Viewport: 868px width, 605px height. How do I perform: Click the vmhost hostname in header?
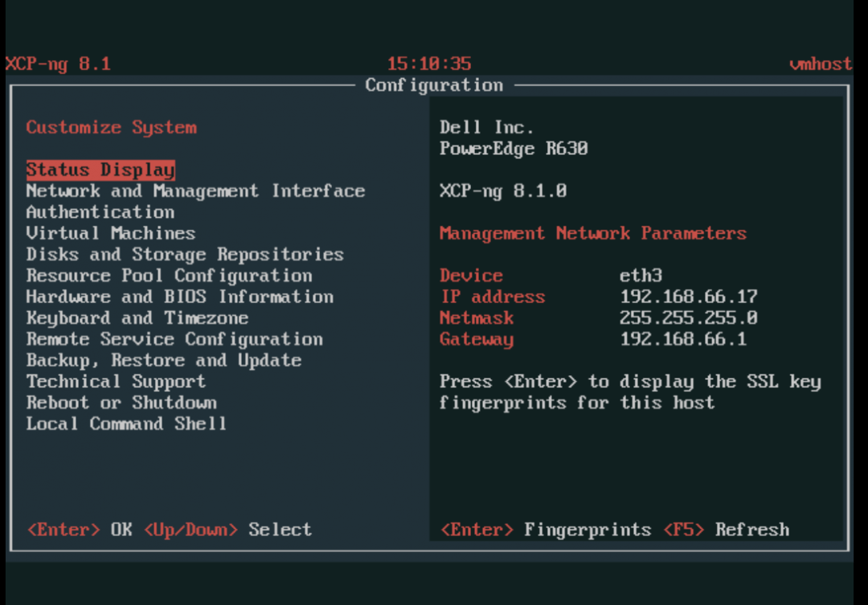pos(820,64)
